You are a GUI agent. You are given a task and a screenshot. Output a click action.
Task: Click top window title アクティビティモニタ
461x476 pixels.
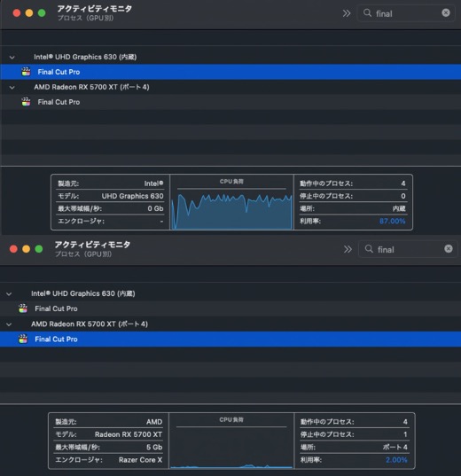pos(95,9)
